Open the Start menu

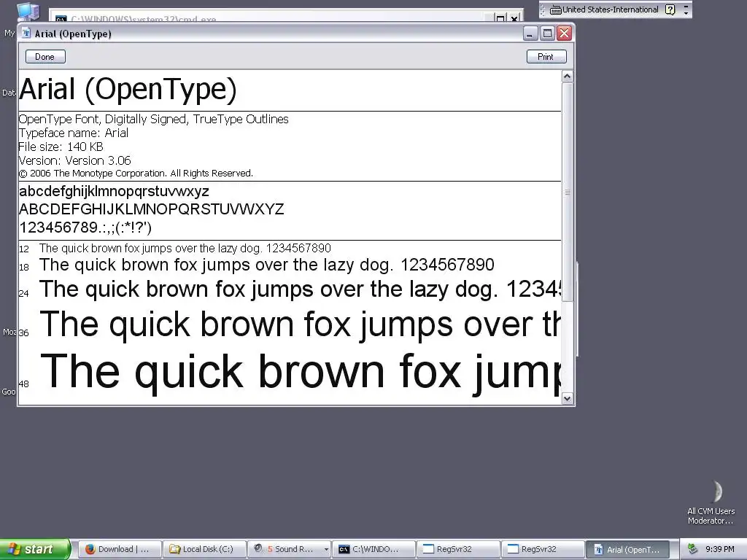click(35, 549)
